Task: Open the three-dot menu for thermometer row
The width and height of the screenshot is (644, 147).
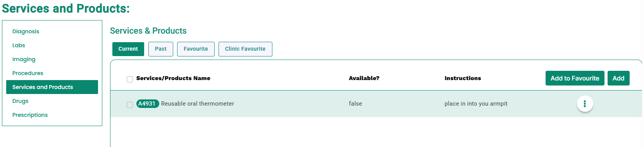Action: 585,104
